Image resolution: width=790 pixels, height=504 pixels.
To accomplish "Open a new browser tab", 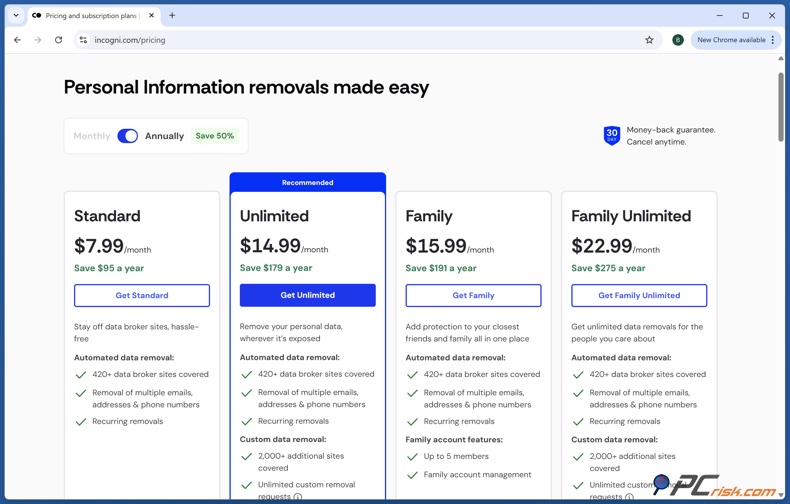I will pos(172,16).
